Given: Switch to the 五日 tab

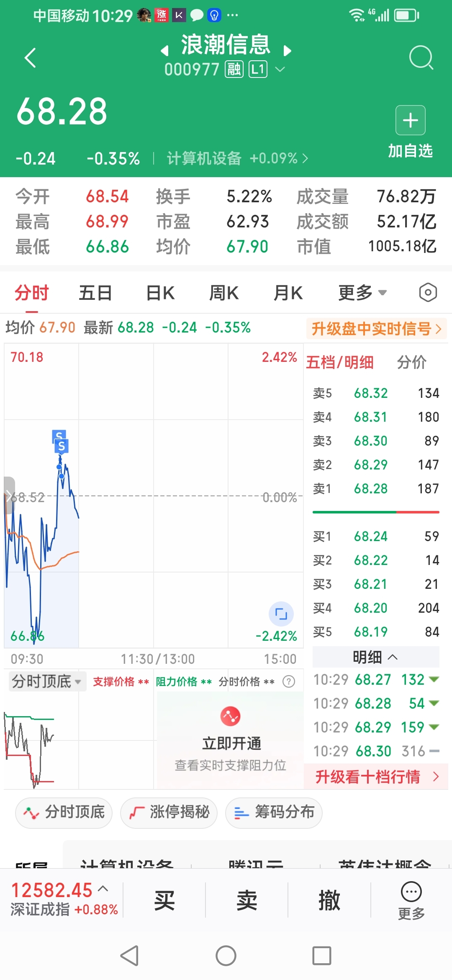Looking at the screenshot, I should 95,292.
